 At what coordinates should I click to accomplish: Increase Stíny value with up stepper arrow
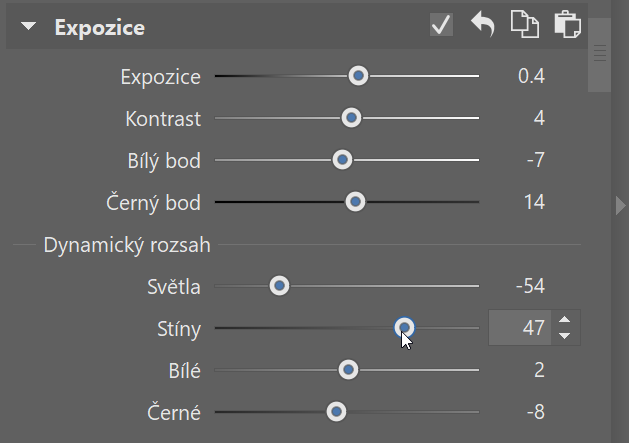565,320
